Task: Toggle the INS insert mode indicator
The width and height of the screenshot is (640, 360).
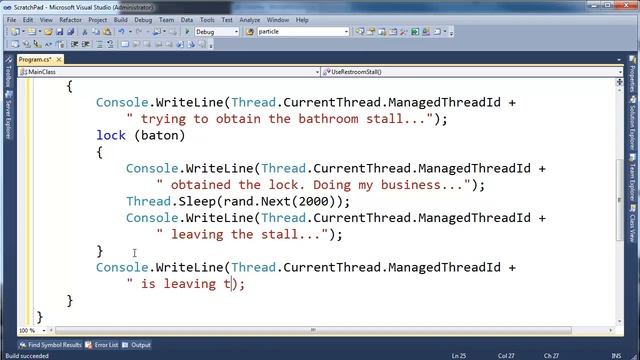Action: tap(616, 356)
